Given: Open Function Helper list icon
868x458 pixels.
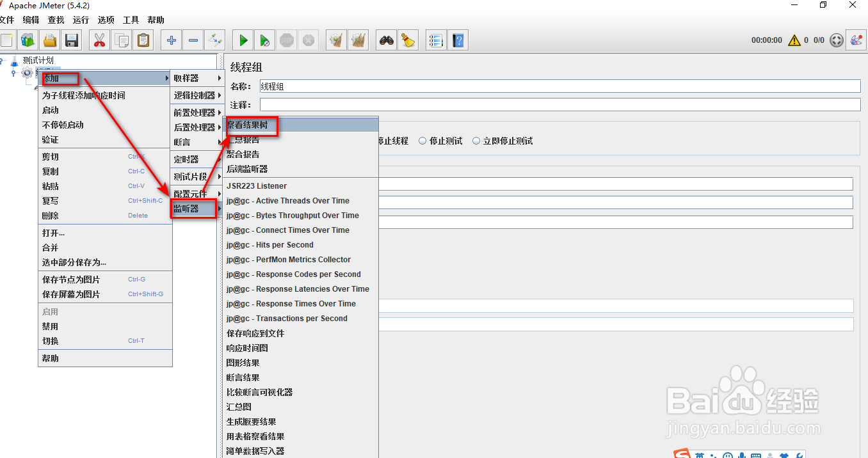Looking at the screenshot, I should (436, 40).
